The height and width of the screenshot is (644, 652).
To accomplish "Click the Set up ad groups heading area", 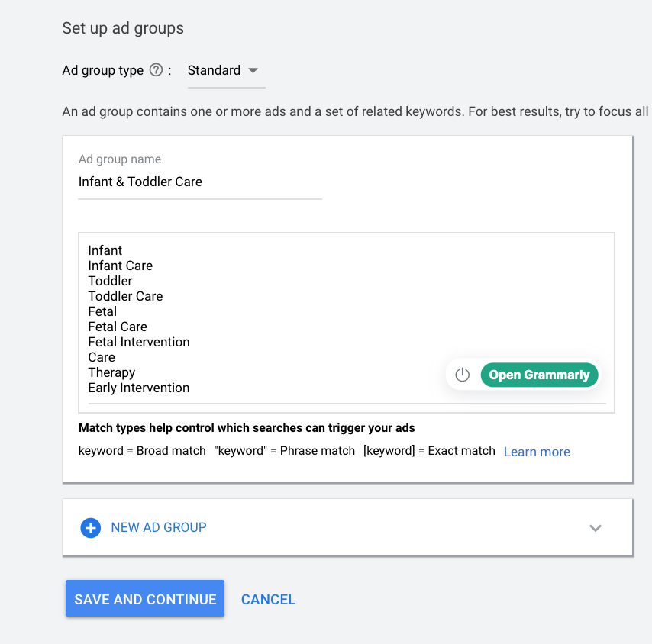I will click(x=122, y=28).
